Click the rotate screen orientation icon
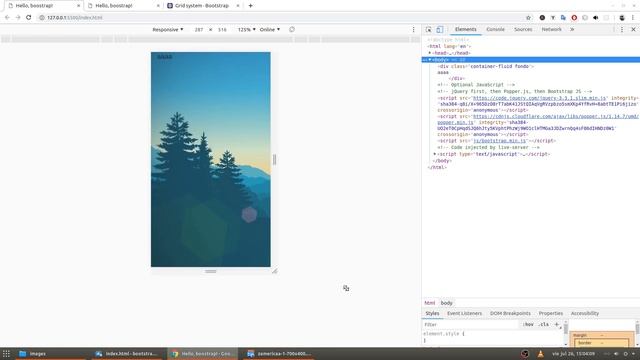Screen dimensions: 640x360 292,29
